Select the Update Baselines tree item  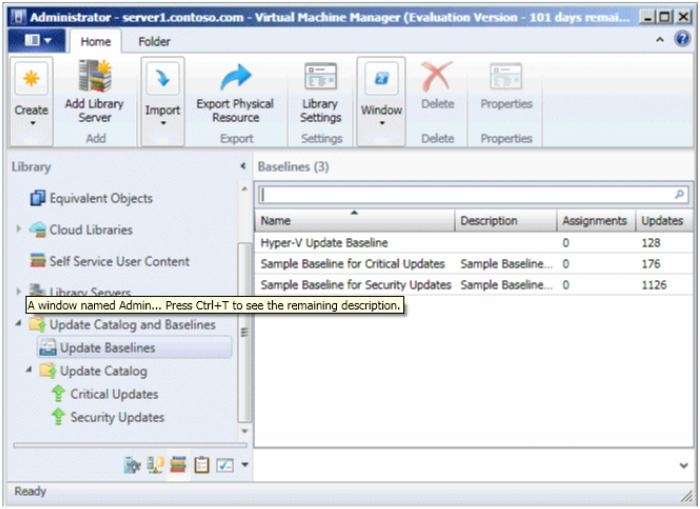pos(135,348)
